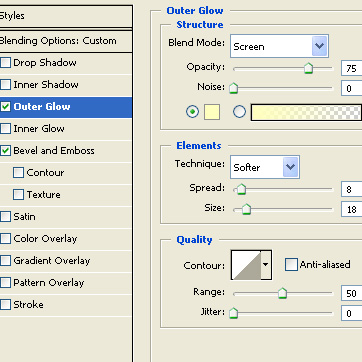Screen dimensions: 362x362
Task: Click the Blend Mode dropdown arrow
Action: coord(319,46)
